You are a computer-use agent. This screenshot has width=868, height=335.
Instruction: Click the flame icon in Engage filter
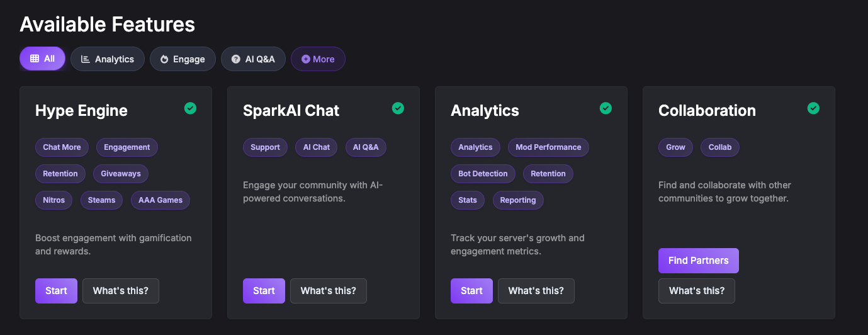point(164,59)
